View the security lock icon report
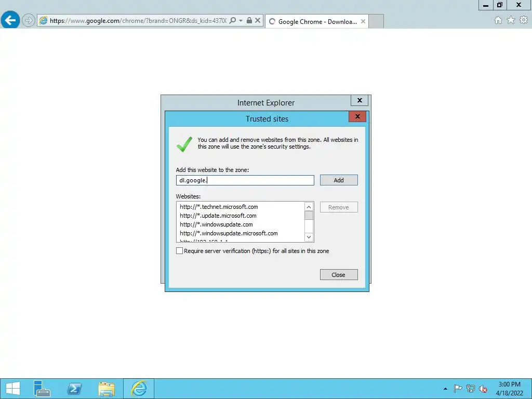 coord(249,21)
